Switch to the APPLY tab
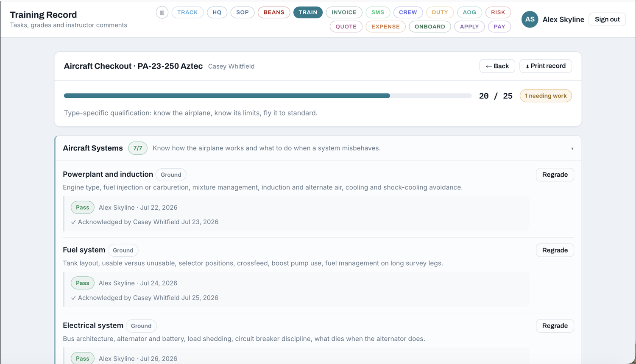Viewport: 636px width, 364px height. pos(469,27)
